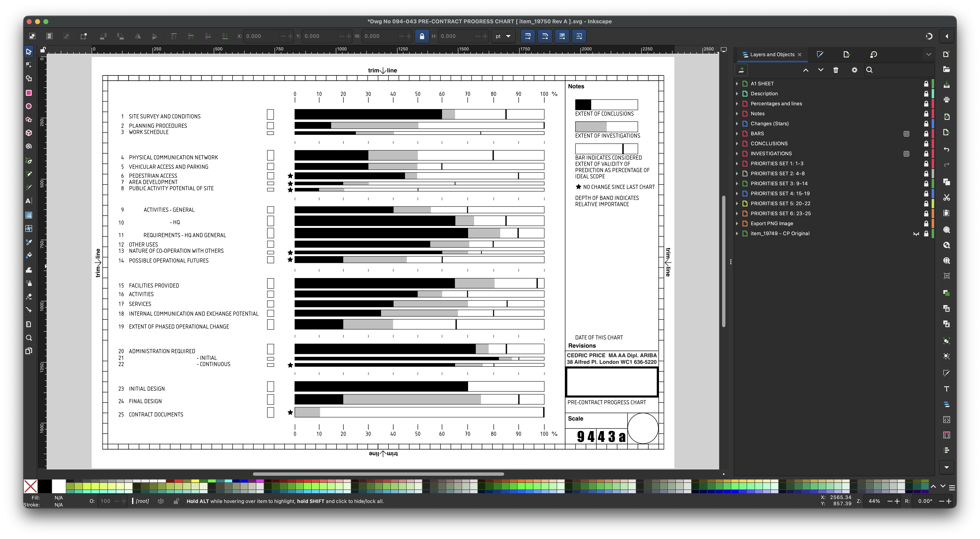Viewport: 980px width, 539px height.
Task: Unlock the BARS layer
Action: click(x=926, y=134)
